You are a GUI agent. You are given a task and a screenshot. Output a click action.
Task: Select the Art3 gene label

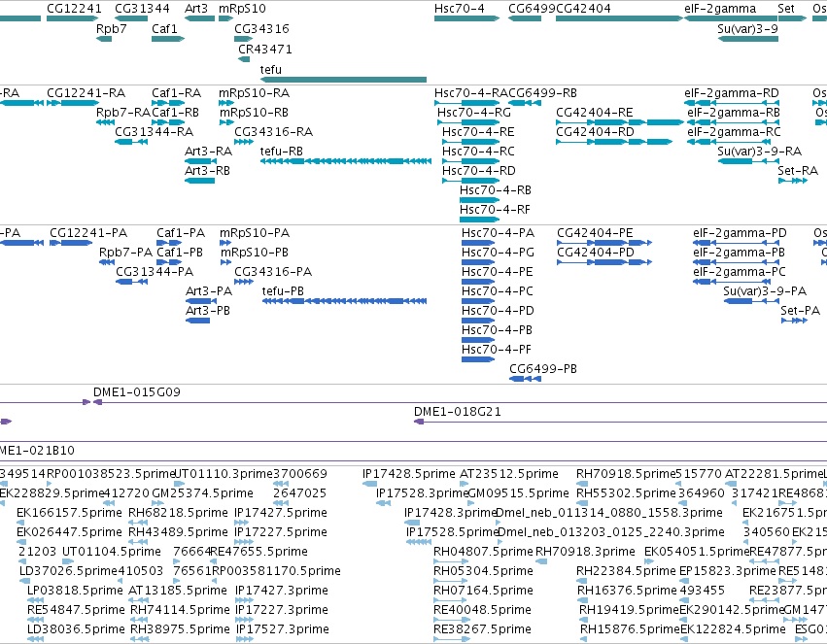click(196, 9)
